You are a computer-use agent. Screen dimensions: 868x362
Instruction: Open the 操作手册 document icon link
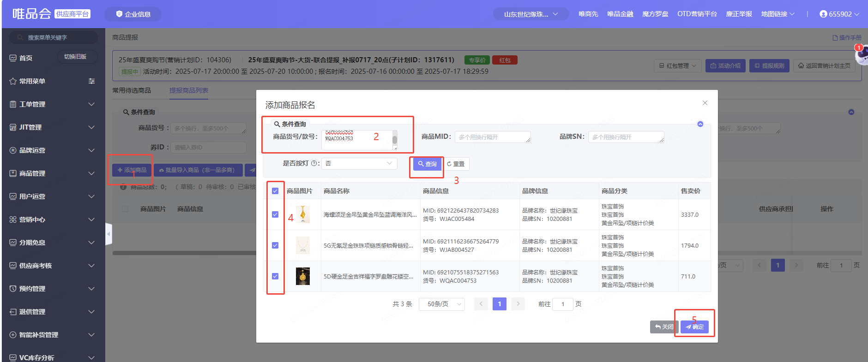point(835,38)
